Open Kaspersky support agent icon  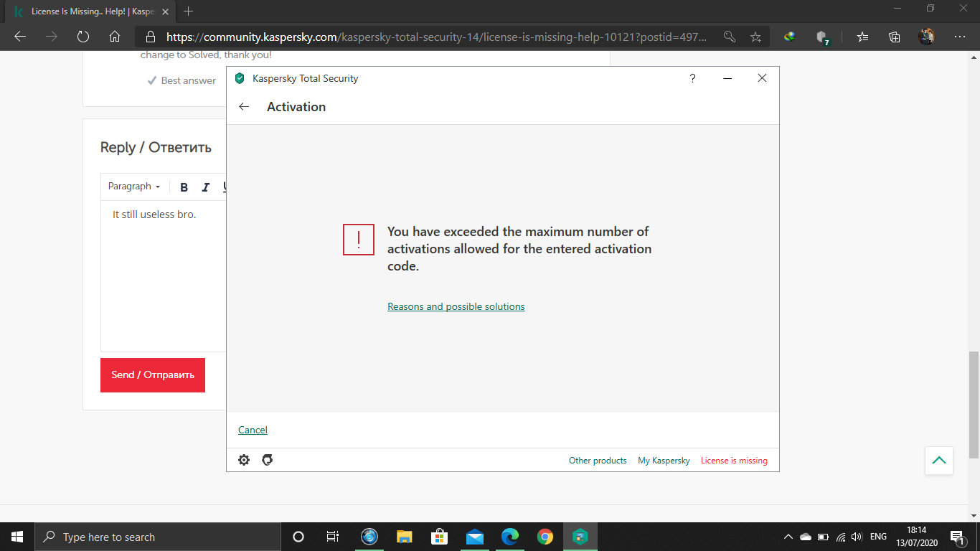point(268,460)
